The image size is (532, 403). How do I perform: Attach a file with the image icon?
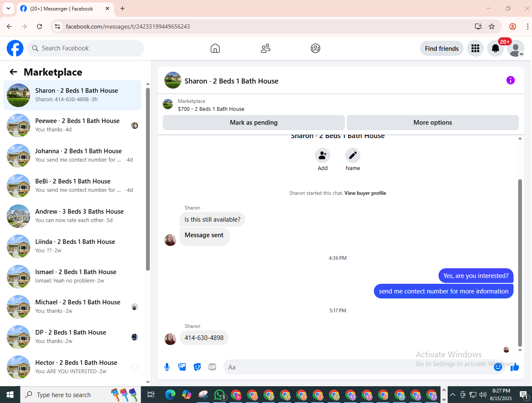click(x=182, y=367)
